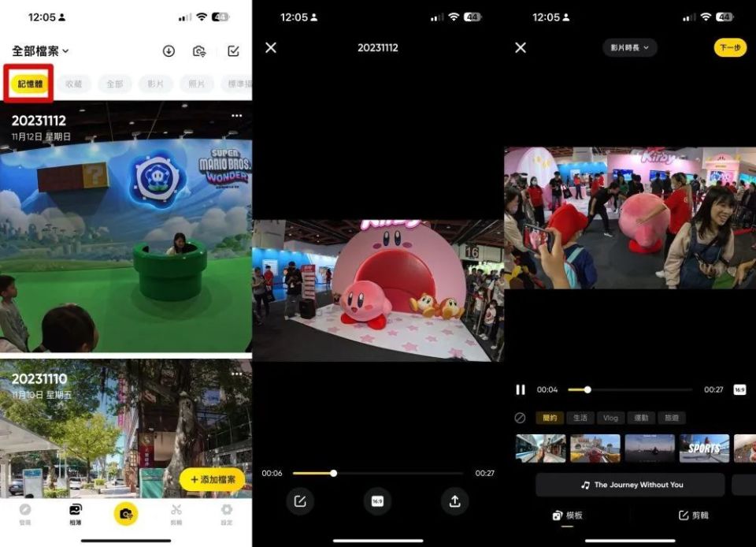Expand the 全部檔案 dropdown
The width and height of the screenshot is (756, 547).
click(x=40, y=50)
